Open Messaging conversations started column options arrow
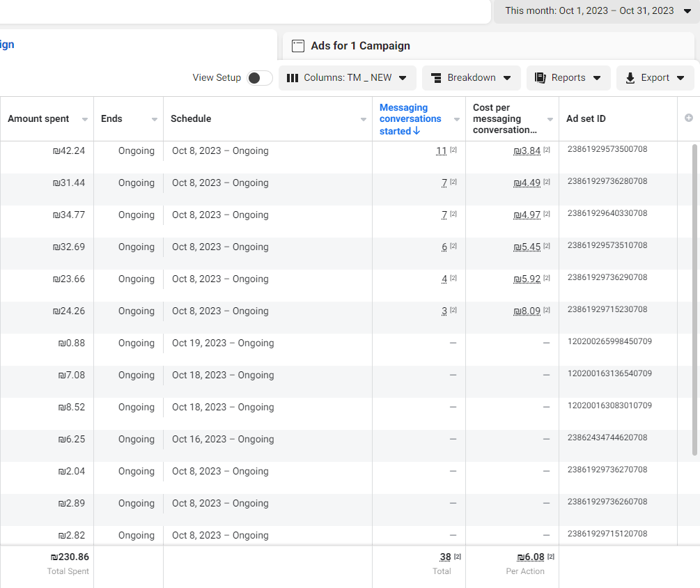 [x=457, y=119]
